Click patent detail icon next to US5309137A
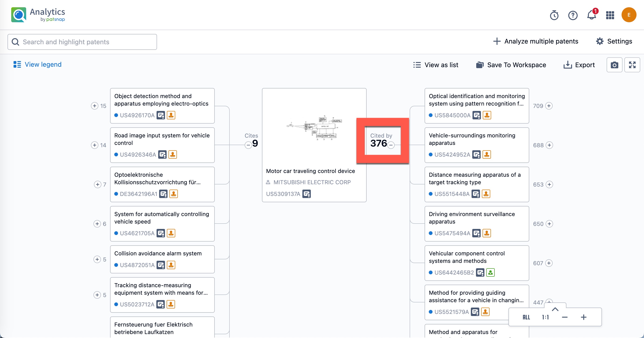The width and height of the screenshot is (644, 338). [x=307, y=194]
